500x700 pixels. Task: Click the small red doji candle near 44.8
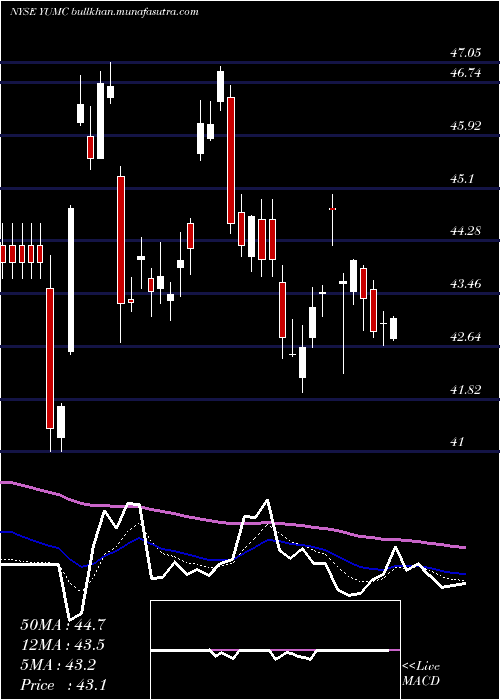332,209
